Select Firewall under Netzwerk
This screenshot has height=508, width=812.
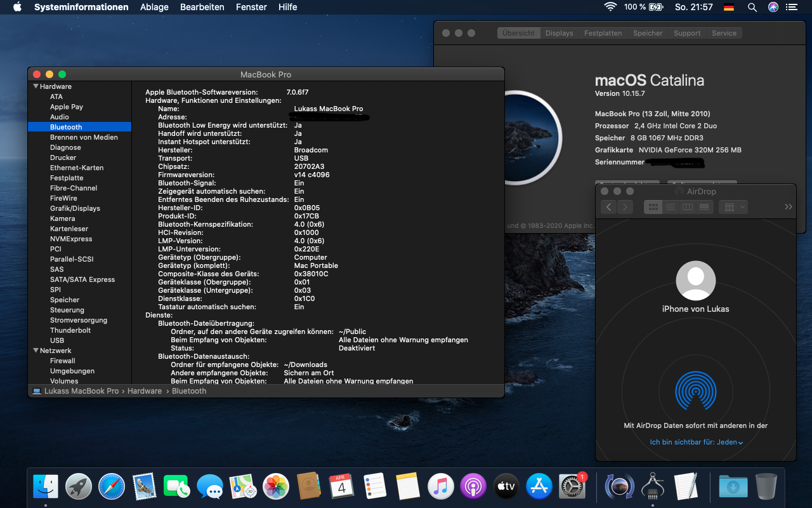click(63, 361)
